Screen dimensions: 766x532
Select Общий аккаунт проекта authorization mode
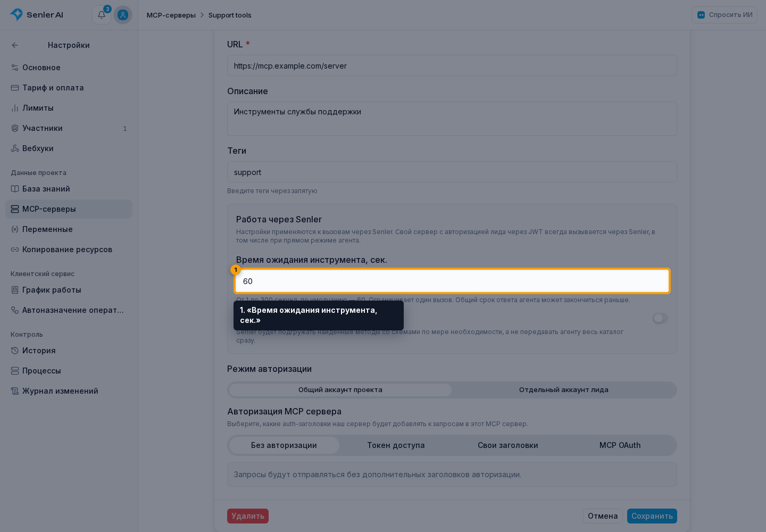[x=340, y=390]
